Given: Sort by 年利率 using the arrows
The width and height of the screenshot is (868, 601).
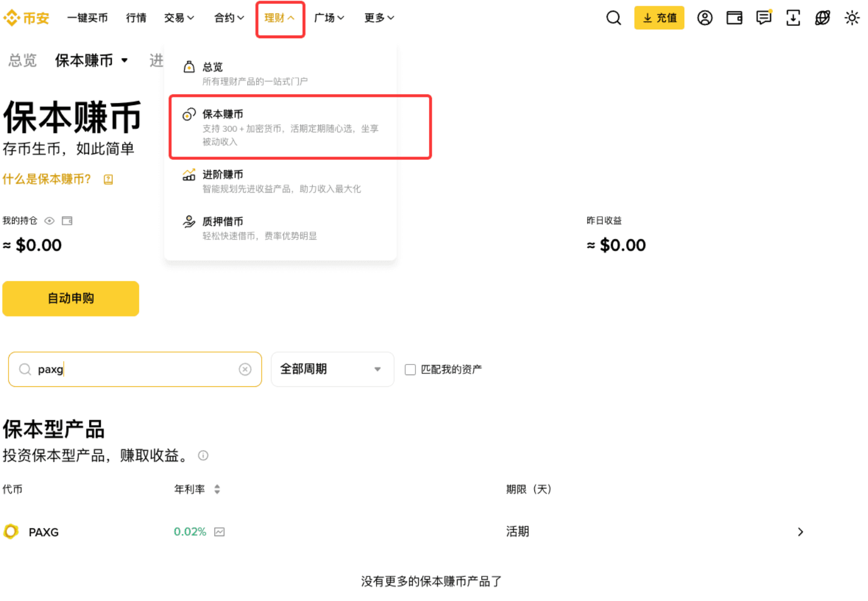Looking at the screenshot, I should coord(216,489).
